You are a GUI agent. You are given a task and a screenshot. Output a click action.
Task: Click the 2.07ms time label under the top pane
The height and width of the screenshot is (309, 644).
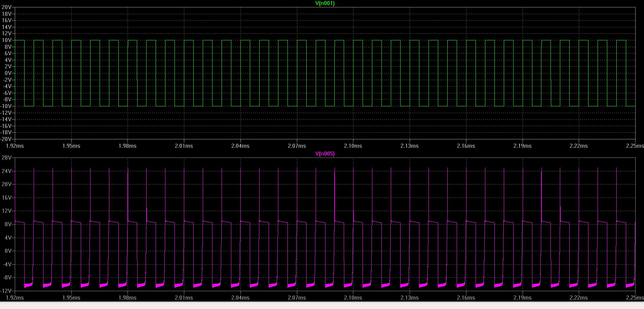coord(297,146)
